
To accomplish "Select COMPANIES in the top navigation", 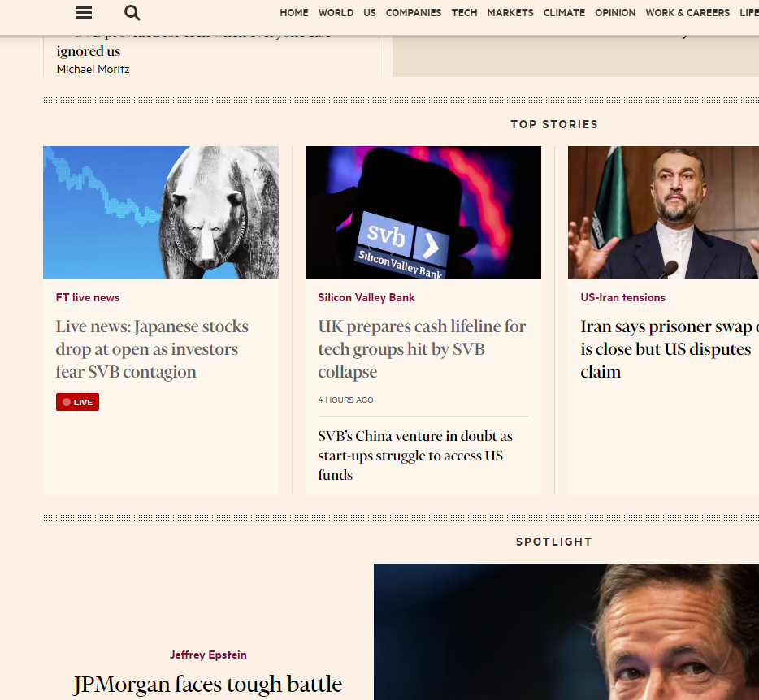I will coord(414,12).
